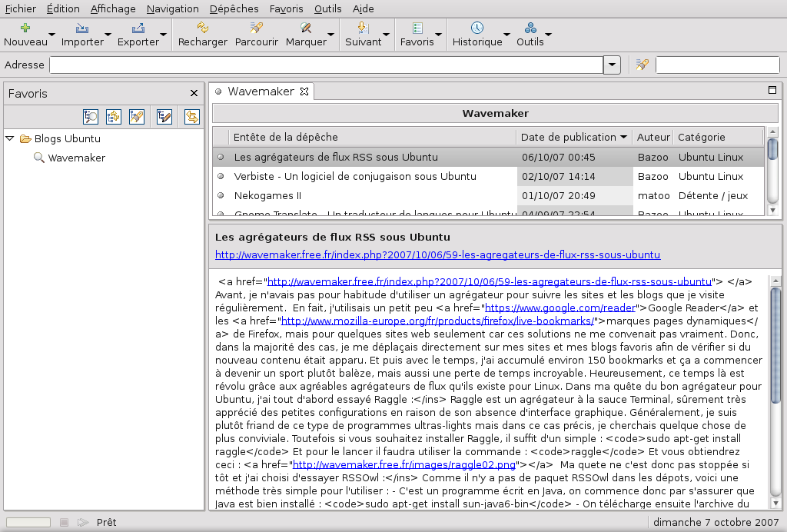Click the Parcourir search toolbar icon
Viewport: 787px width, 532px height.
(257, 28)
